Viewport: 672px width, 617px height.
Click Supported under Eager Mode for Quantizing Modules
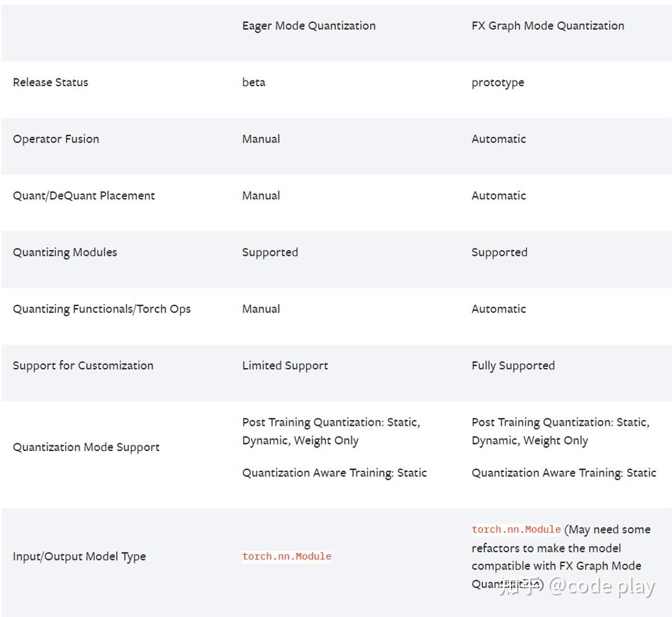click(269, 252)
